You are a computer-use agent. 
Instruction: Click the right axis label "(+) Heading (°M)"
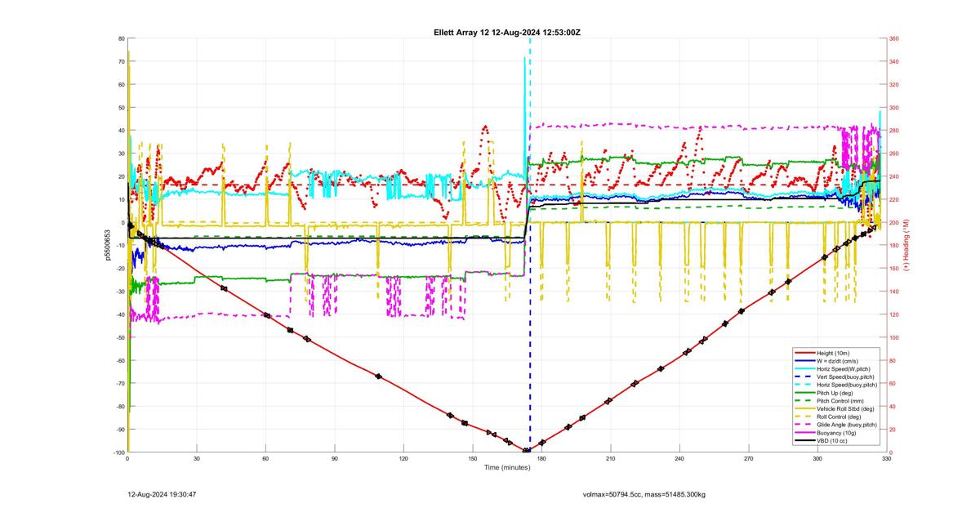906,245
